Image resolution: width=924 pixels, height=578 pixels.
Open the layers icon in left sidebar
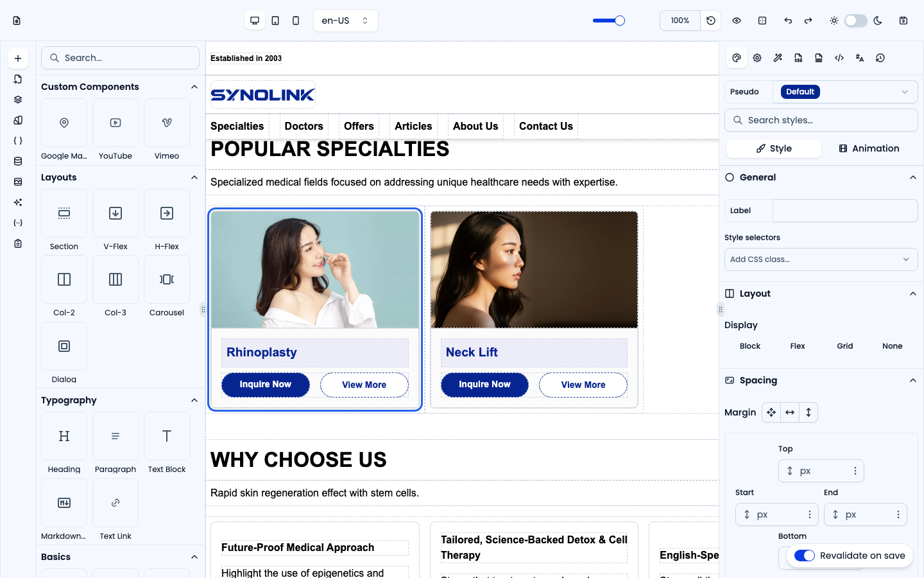18,100
